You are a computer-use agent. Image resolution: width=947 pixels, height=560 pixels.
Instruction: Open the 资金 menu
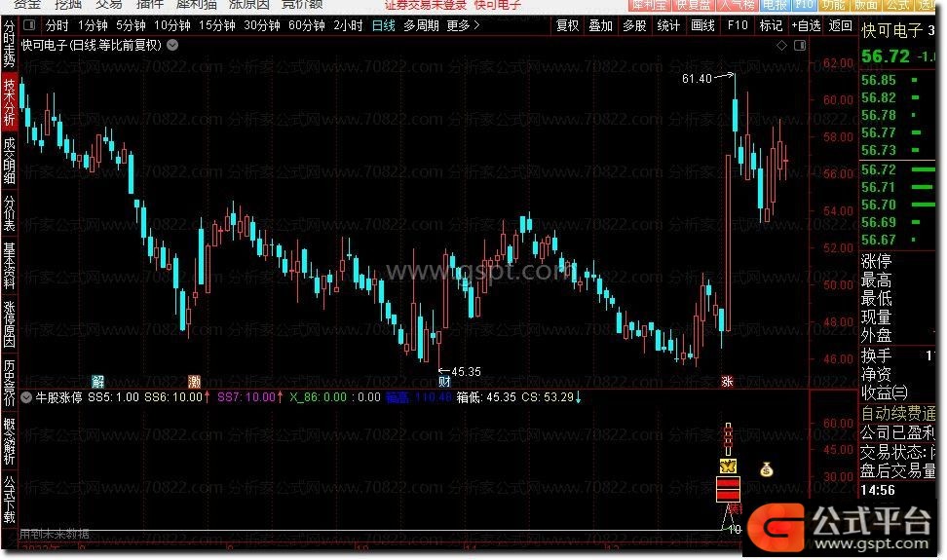click(x=27, y=5)
